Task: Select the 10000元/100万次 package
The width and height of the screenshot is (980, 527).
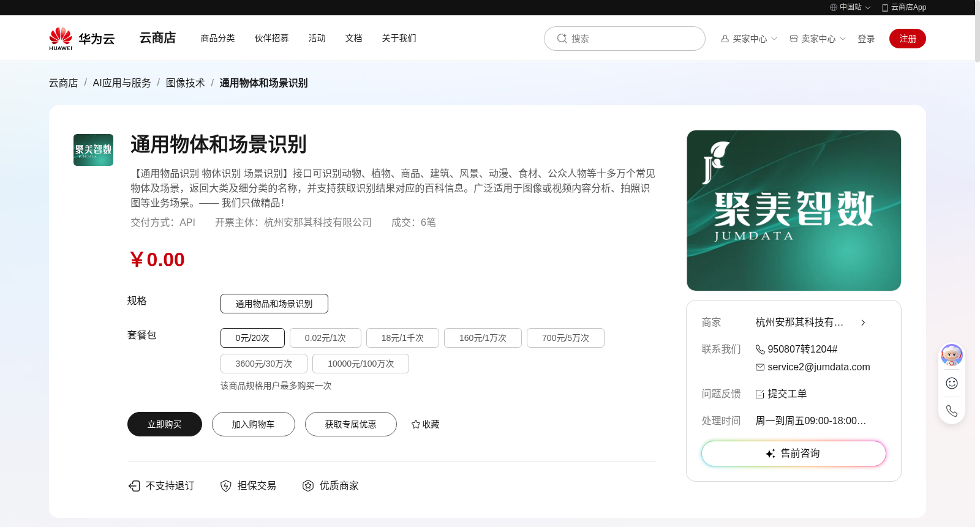Action: tap(361, 364)
